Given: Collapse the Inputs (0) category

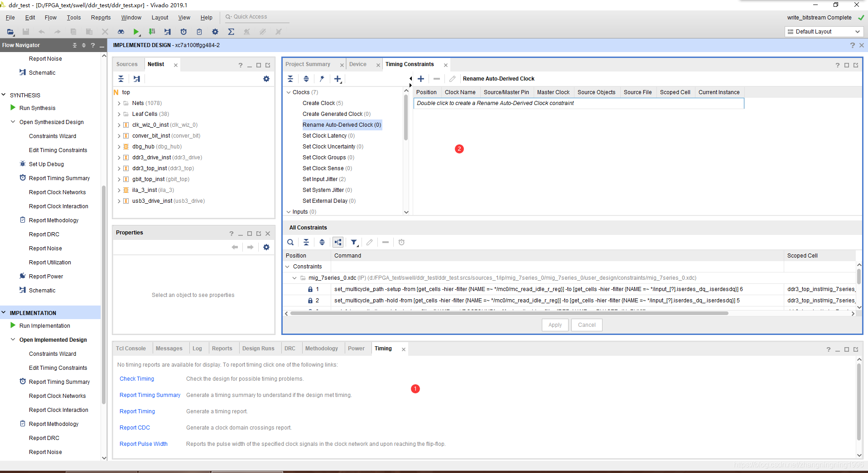Looking at the screenshot, I should [289, 212].
